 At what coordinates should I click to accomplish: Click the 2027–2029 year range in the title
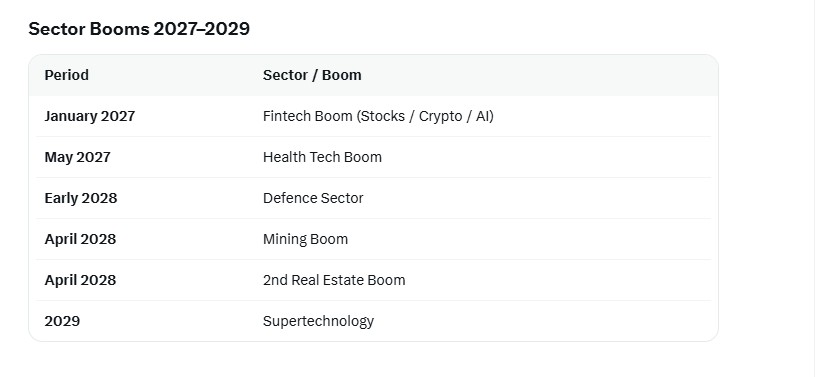(201, 29)
